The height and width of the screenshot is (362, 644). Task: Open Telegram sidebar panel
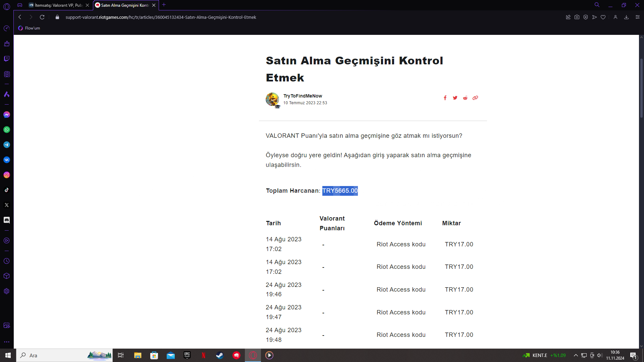tap(7, 145)
